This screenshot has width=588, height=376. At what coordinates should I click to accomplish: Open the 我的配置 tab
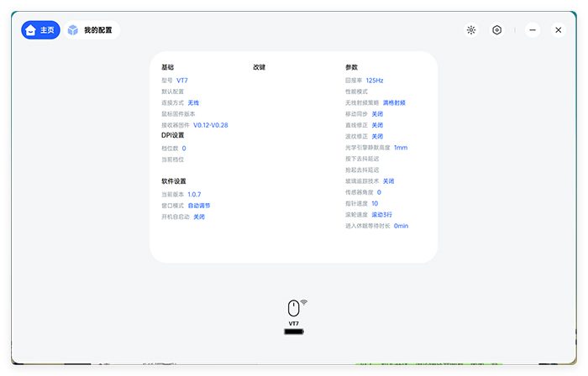pyautogui.click(x=92, y=30)
